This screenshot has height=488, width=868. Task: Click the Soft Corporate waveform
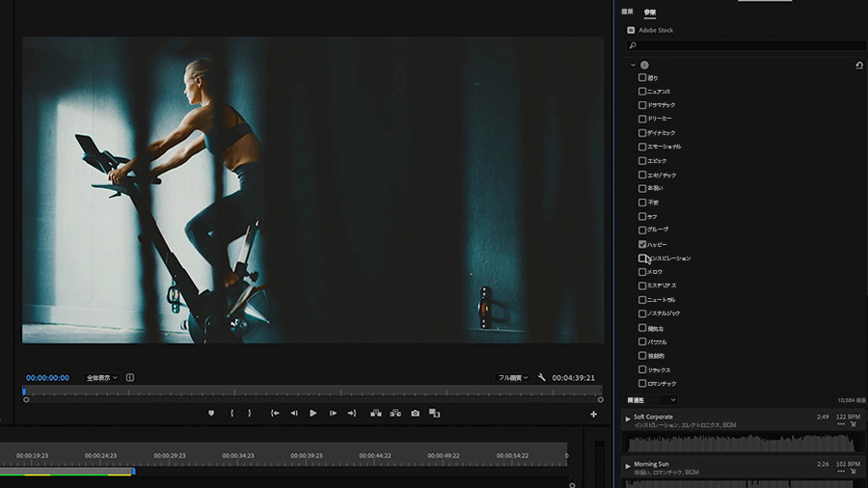pyautogui.click(x=742, y=443)
